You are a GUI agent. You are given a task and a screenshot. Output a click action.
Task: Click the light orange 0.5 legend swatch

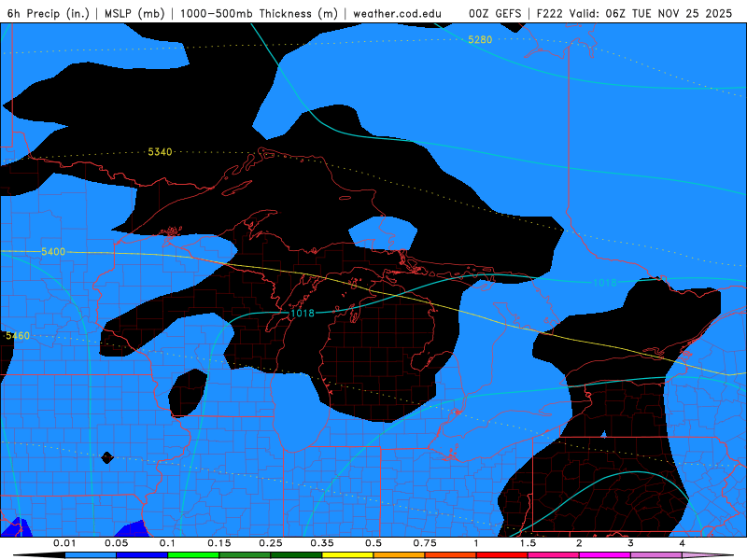pyautogui.click(x=400, y=555)
